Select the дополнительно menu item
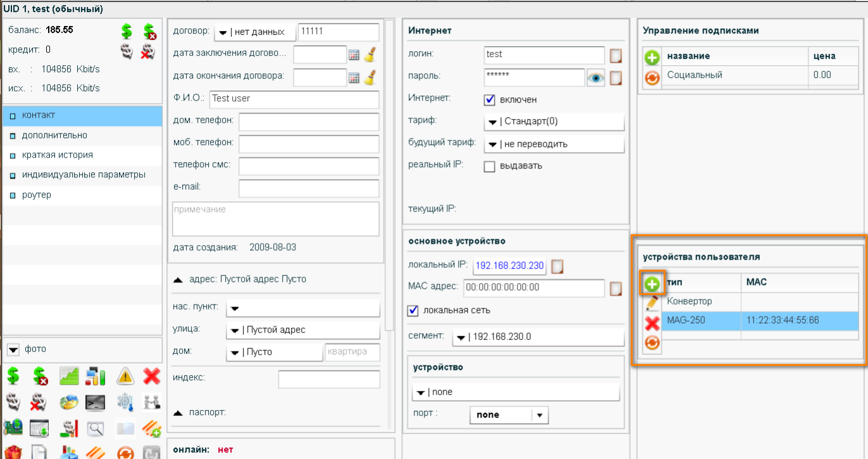The width and height of the screenshot is (868, 459). point(54,135)
